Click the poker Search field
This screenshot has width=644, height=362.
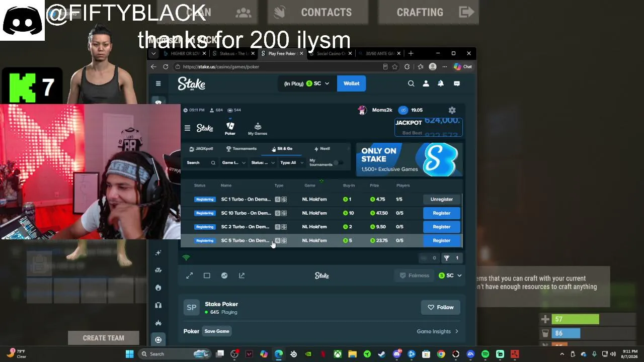[201, 163]
